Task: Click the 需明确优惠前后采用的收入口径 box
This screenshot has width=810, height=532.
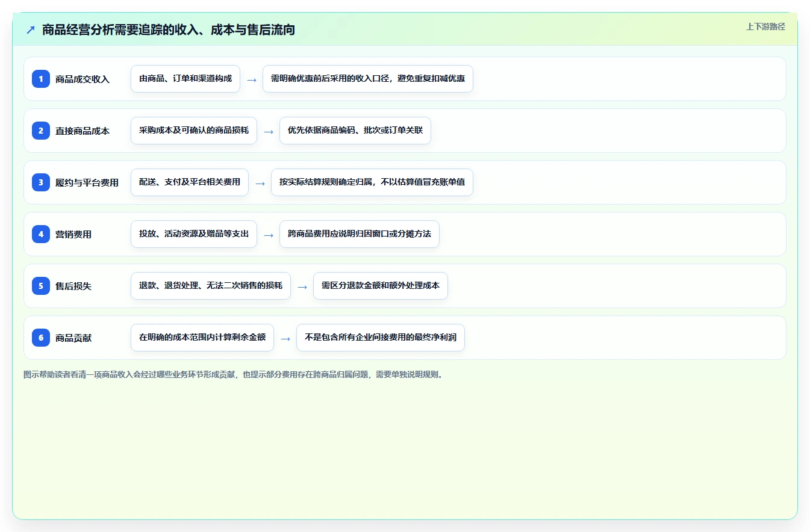Action: (x=368, y=79)
